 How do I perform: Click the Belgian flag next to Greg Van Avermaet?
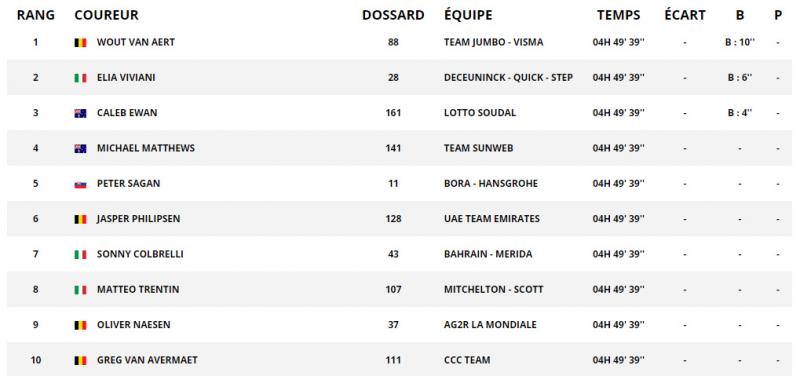80,361
